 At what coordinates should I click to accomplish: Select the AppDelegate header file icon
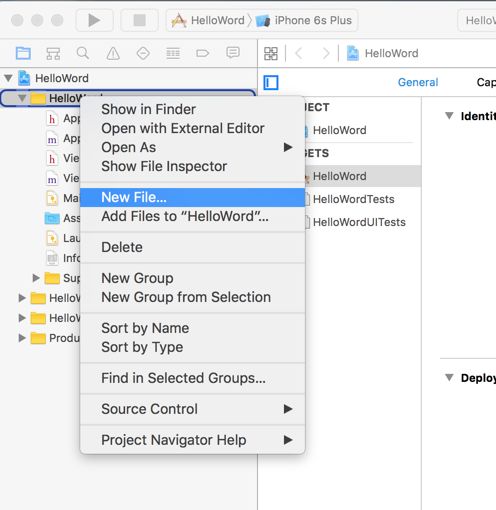tap(52, 119)
